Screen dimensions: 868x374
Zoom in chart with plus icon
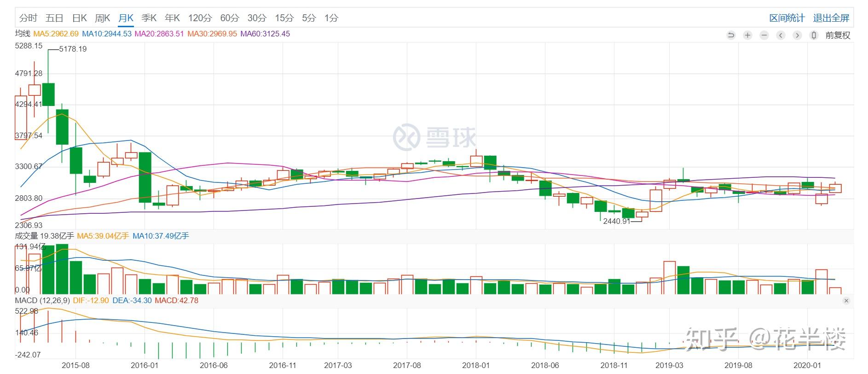click(x=747, y=35)
